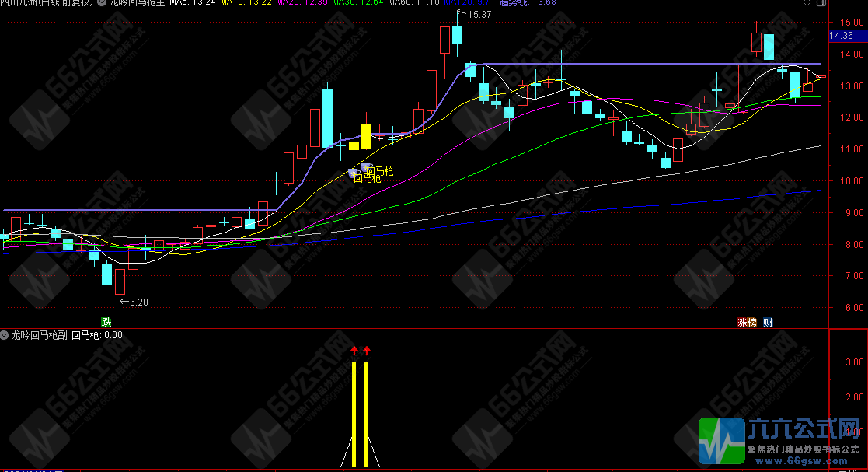The height and width of the screenshot is (472, 868).
Task: Click the window icon beside the diamond
Action: pyautogui.click(x=821, y=3)
